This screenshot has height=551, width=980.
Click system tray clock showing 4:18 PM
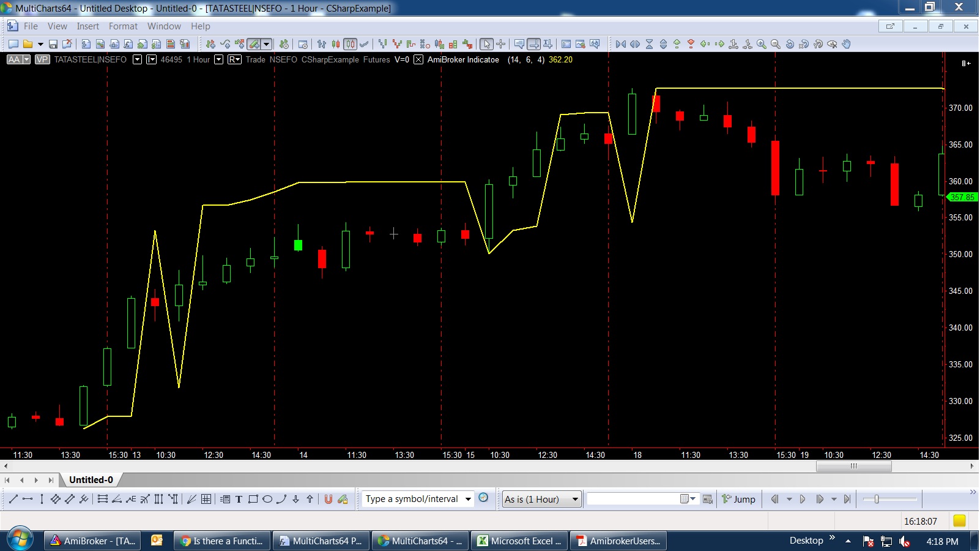[942, 541]
